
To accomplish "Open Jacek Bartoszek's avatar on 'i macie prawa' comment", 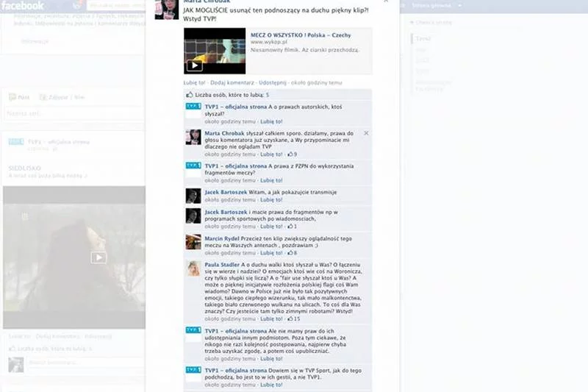I will pyautogui.click(x=193, y=215).
